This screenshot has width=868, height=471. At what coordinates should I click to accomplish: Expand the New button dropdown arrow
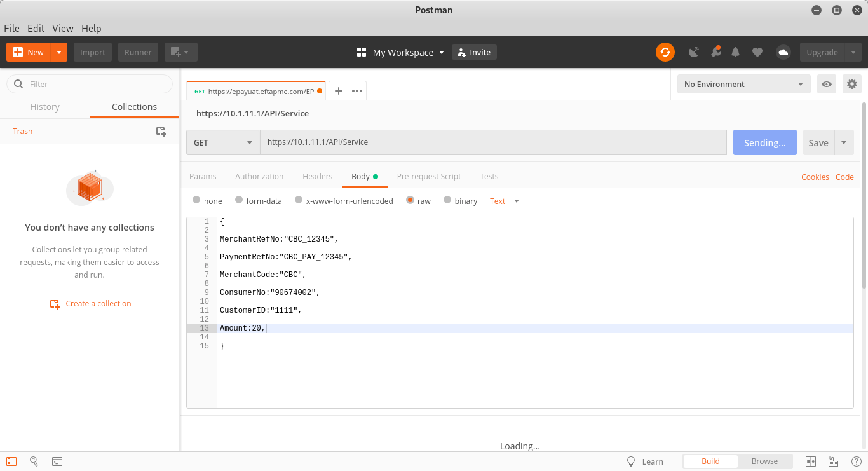58,52
